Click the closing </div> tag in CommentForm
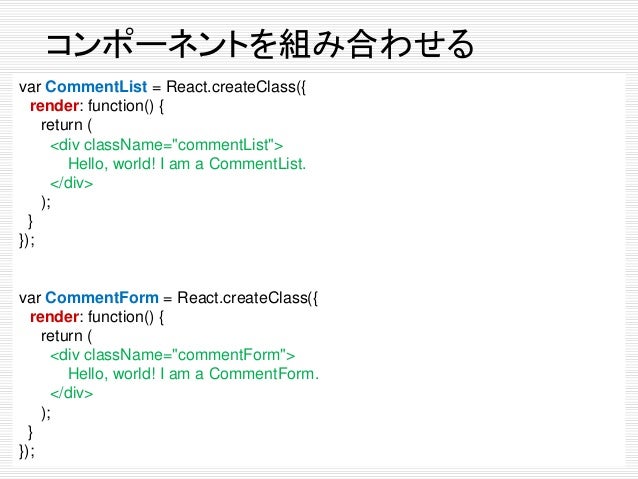Viewport: 638px width, 479px height. pyautogui.click(x=72, y=393)
